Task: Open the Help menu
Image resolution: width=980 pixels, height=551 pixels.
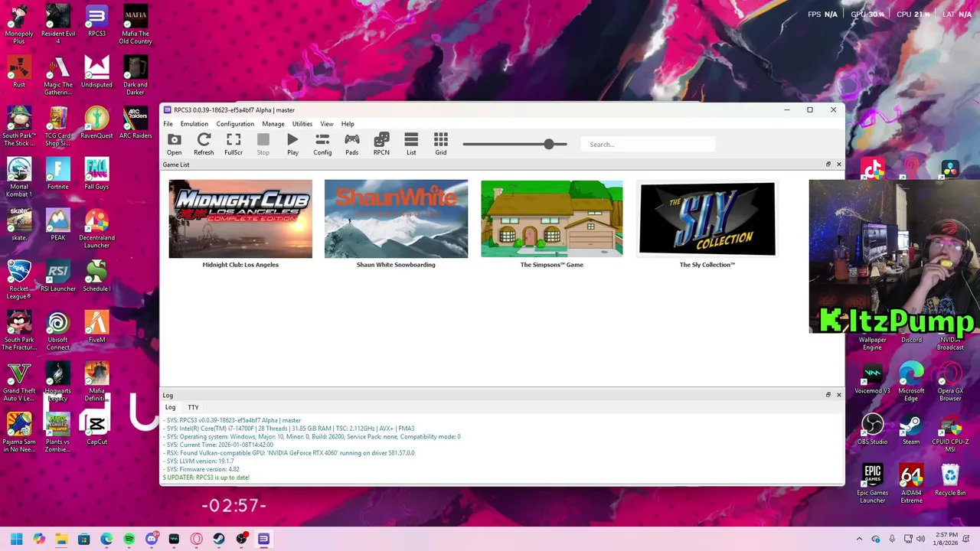Action: (x=348, y=124)
